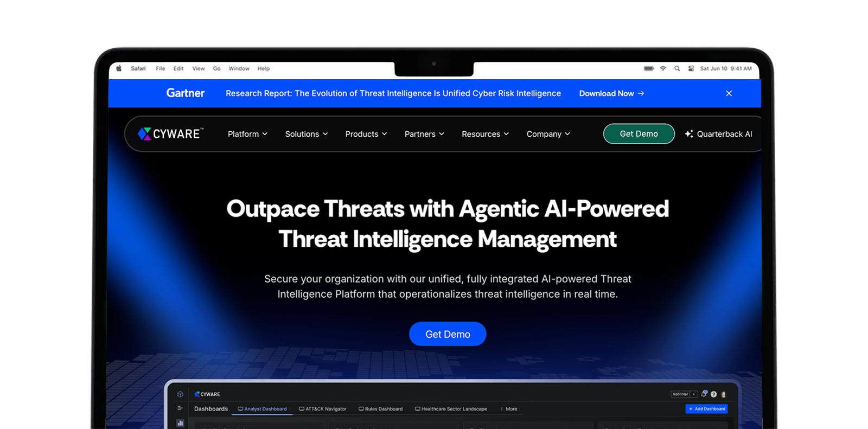Click the Cyware logo in the navbar
The width and height of the screenshot is (868, 429).
point(171,133)
